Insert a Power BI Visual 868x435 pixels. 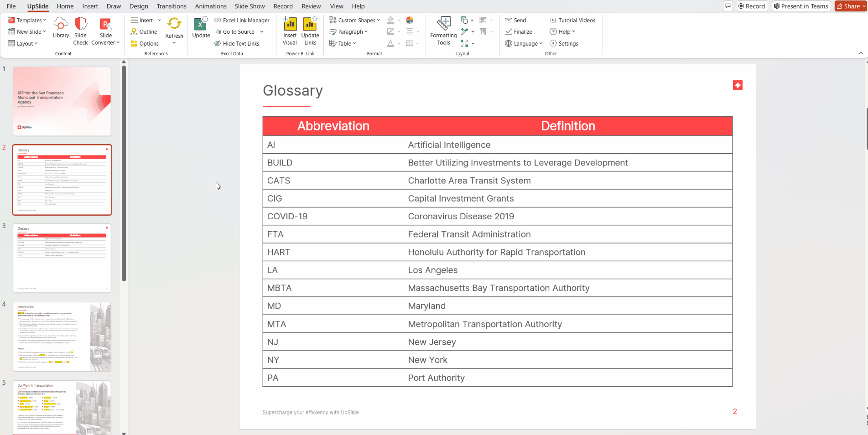pos(290,31)
